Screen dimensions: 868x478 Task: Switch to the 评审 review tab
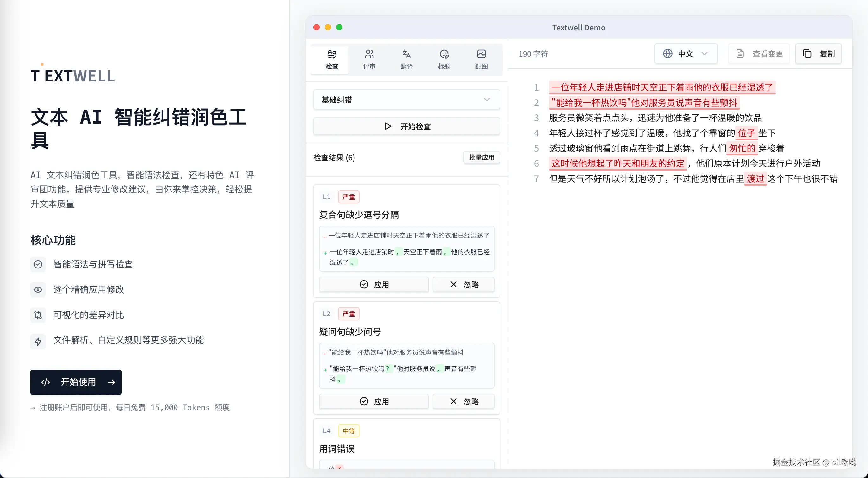click(369, 59)
